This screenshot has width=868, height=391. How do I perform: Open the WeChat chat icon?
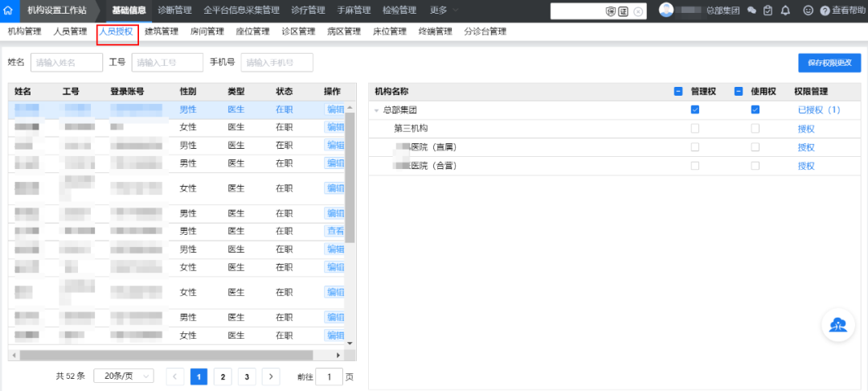751,10
